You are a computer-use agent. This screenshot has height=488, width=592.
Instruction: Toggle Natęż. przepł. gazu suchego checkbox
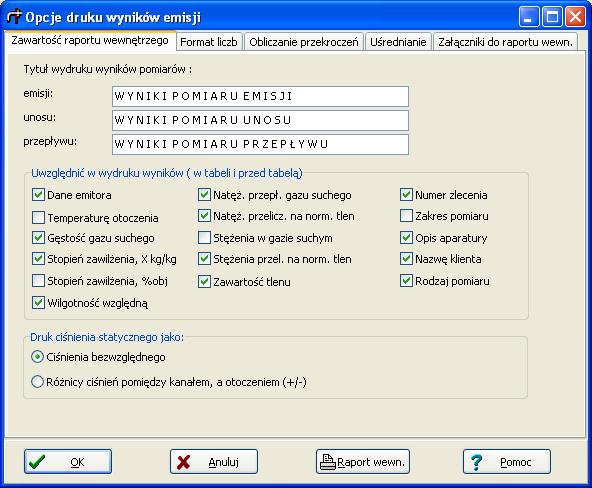point(204,195)
